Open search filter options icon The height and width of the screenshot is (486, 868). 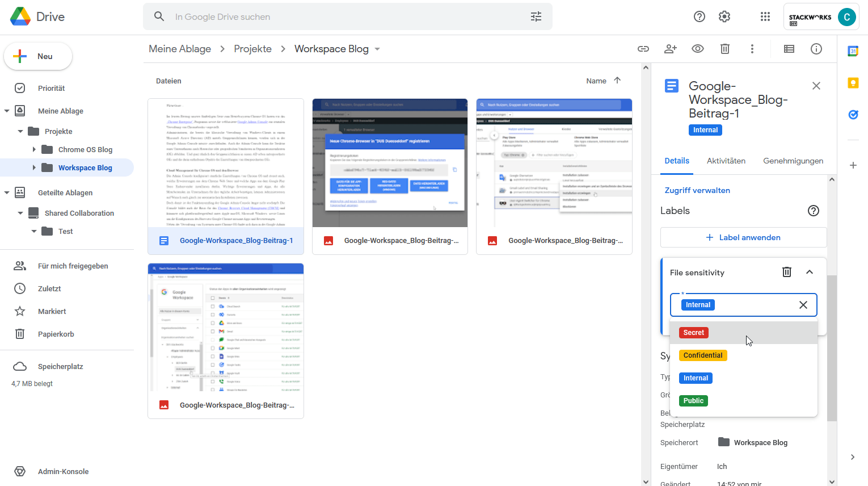click(536, 16)
